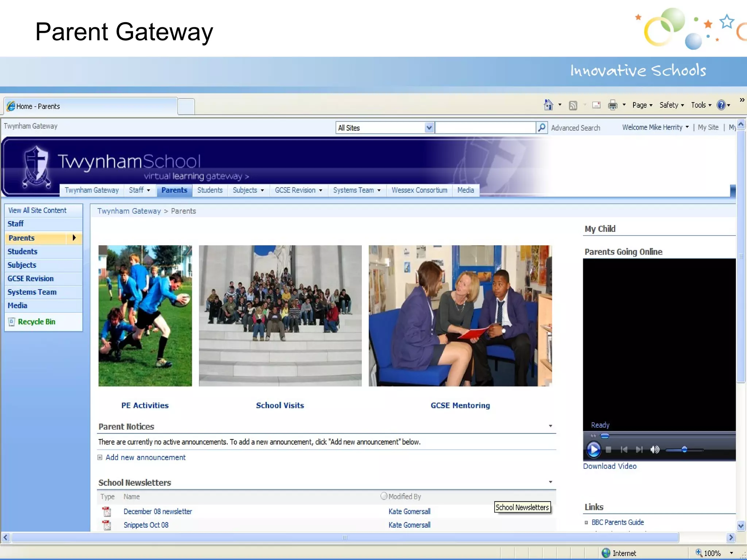Click the RSS feeds toolbar icon
747x560 pixels.
coord(573,105)
